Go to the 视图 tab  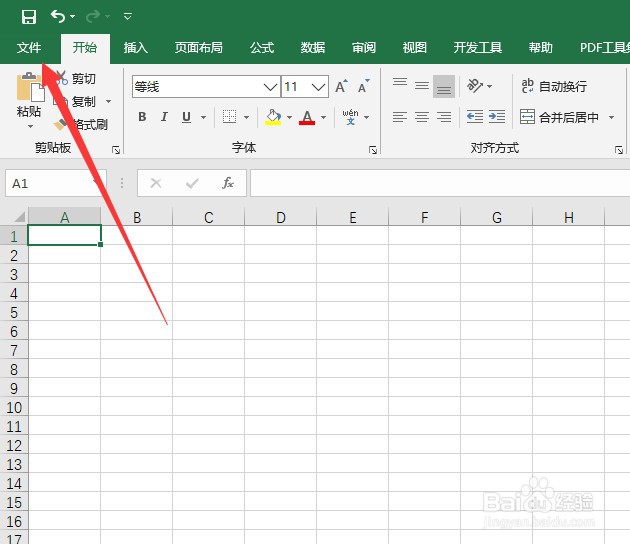(415, 47)
